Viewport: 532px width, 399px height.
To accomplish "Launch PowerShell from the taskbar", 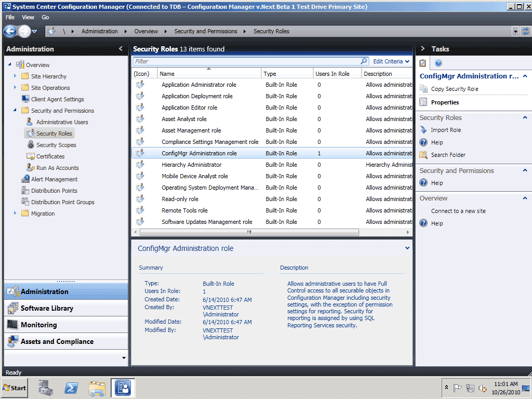I will 71,388.
